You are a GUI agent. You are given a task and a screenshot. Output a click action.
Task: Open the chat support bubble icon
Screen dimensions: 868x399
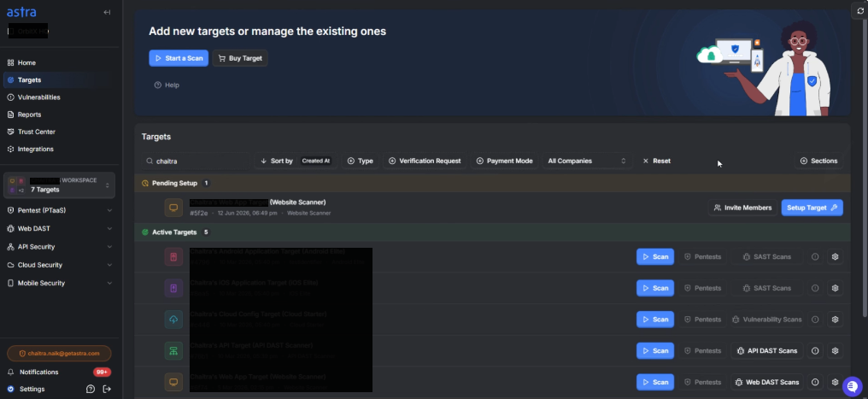click(853, 385)
